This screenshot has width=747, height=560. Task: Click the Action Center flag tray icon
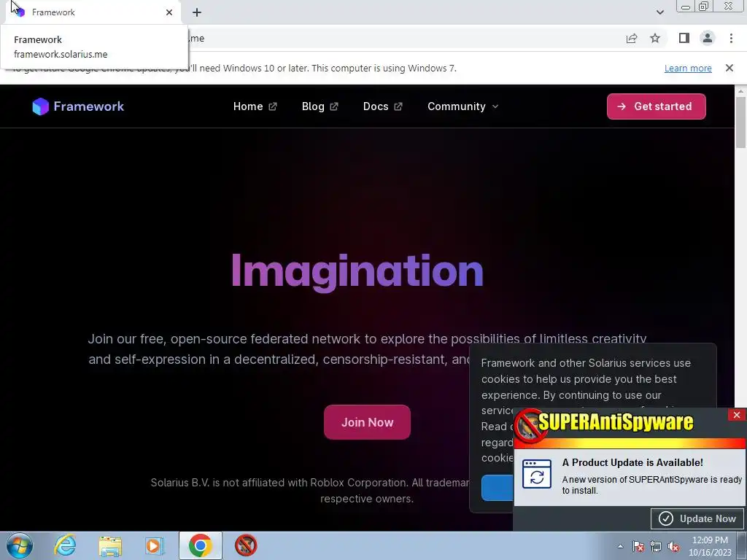[638, 546]
